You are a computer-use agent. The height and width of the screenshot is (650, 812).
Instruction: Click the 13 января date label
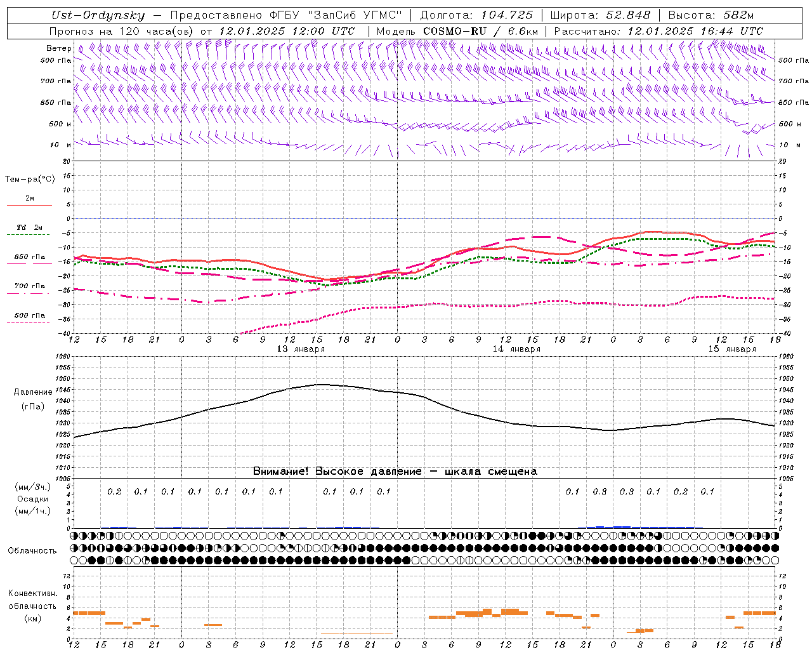click(301, 349)
